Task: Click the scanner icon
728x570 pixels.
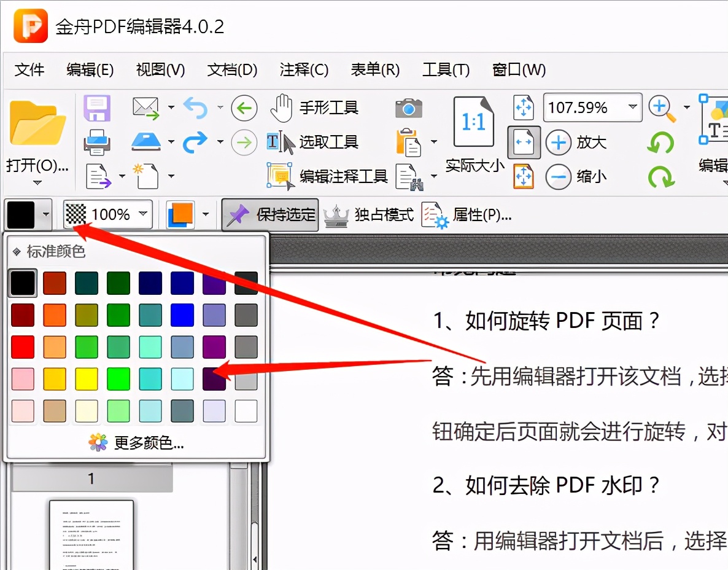Action: pos(146,142)
